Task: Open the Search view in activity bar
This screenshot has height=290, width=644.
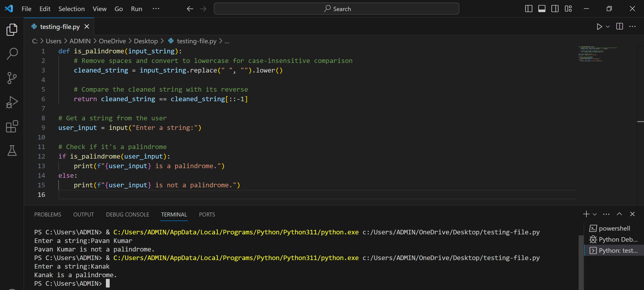Action: [x=12, y=54]
